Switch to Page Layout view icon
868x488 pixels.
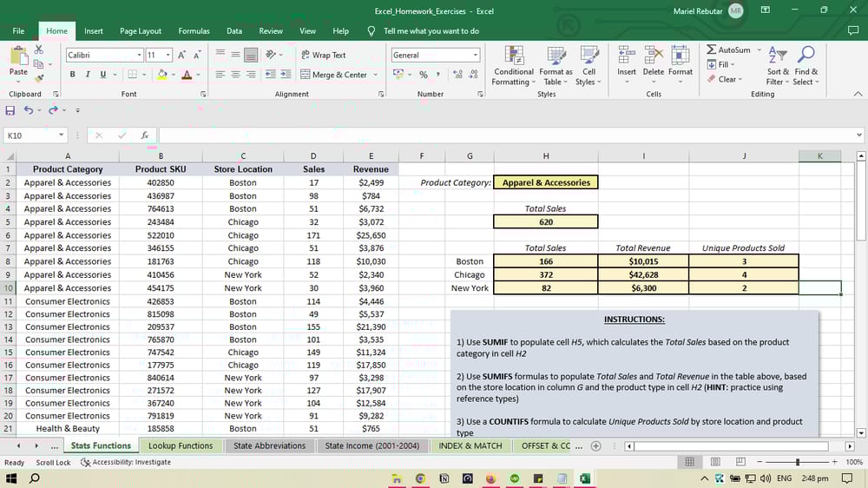715,462
